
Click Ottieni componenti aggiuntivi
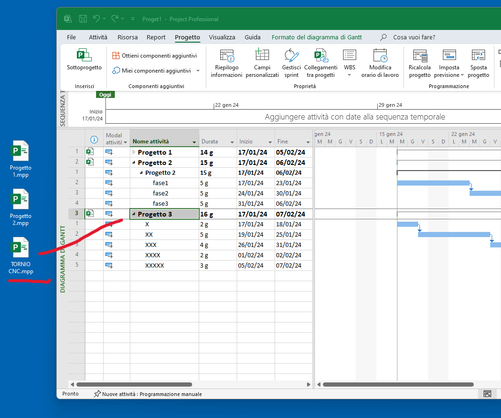coord(155,56)
